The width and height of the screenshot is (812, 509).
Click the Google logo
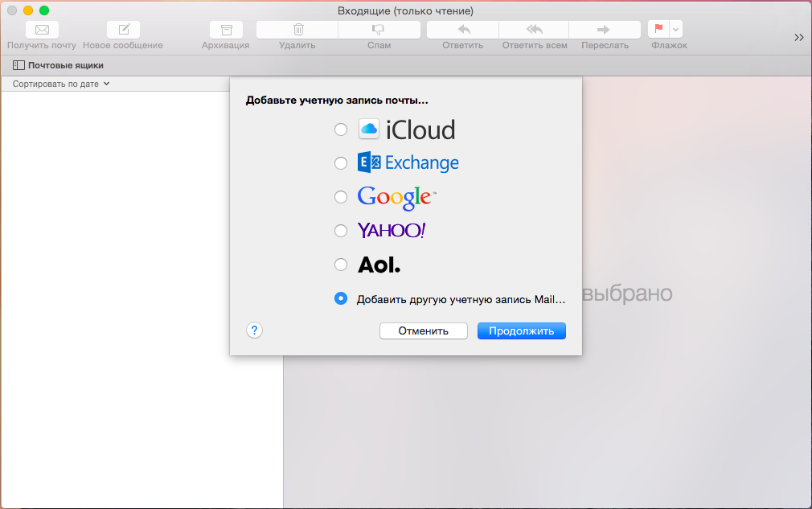[x=396, y=198]
